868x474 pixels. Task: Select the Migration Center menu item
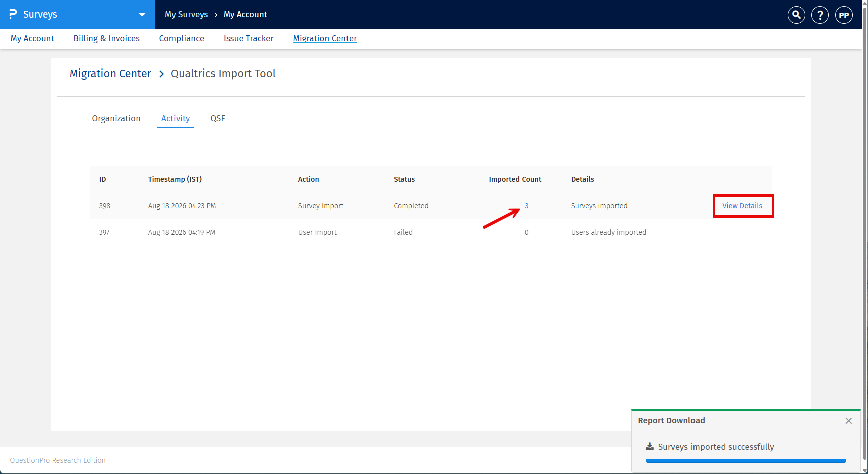325,38
